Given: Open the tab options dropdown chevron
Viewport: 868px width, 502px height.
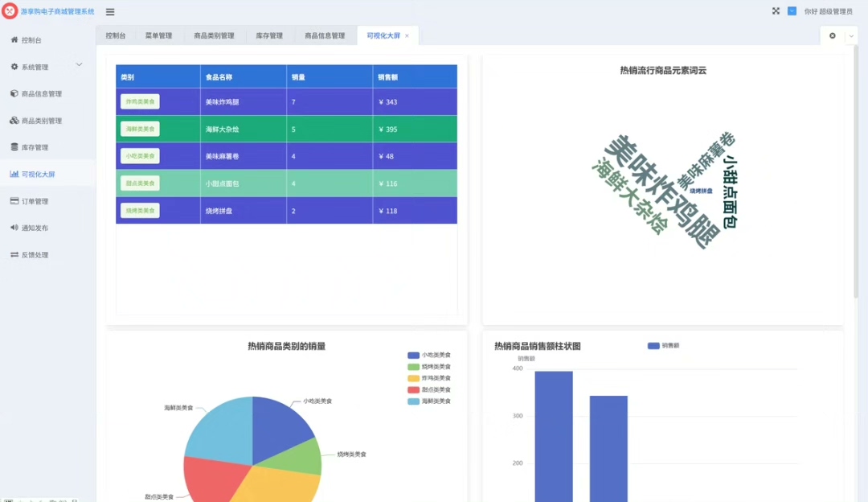Looking at the screenshot, I should 851,36.
